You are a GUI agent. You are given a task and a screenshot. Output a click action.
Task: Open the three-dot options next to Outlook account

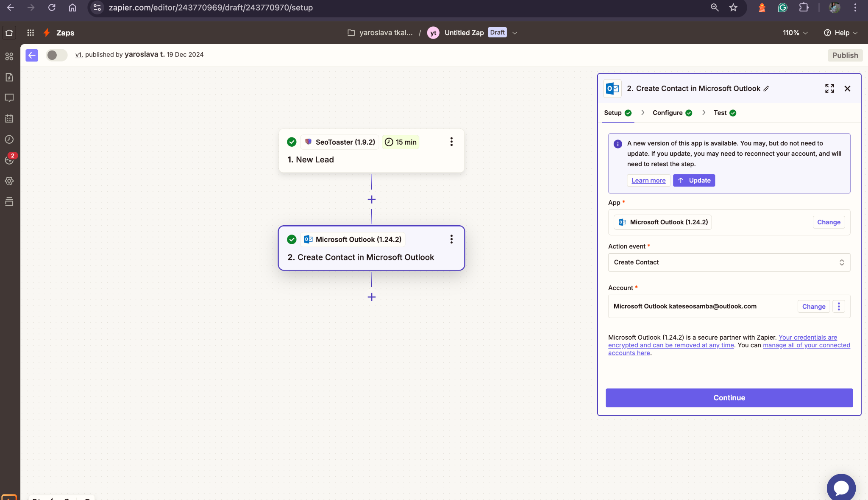click(x=839, y=306)
